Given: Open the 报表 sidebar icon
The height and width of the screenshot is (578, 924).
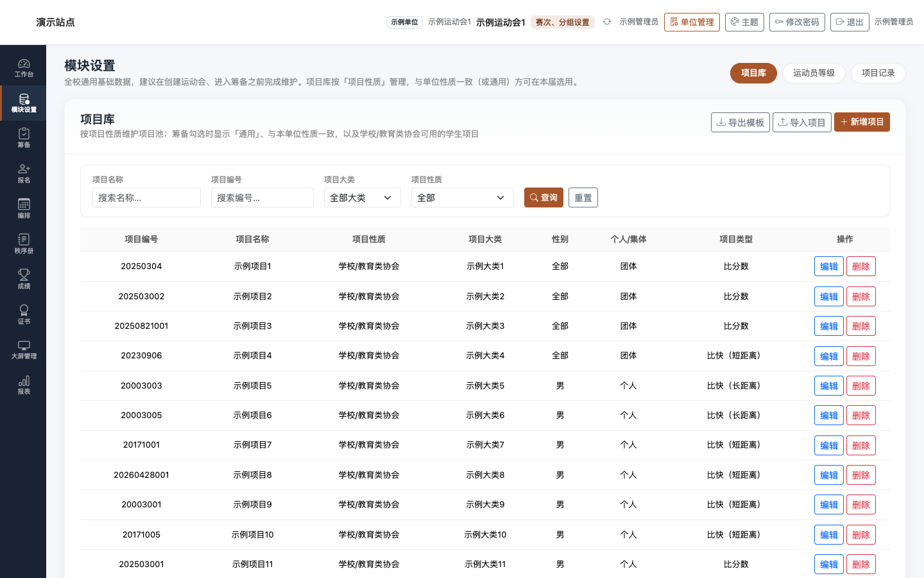Looking at the screenshot, I should coord(24,385).
